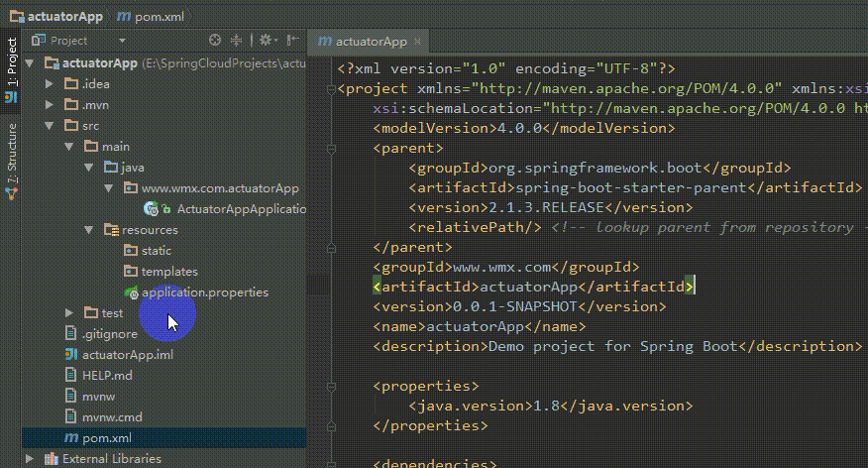Viewport: 868px width, 468px height.
Task: Open Project panel settings gear
Action: [268, 40]
